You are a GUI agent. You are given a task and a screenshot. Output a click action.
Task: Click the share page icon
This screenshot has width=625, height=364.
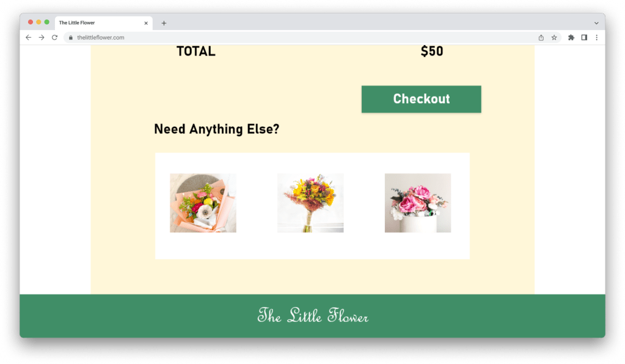pos(541,37)
